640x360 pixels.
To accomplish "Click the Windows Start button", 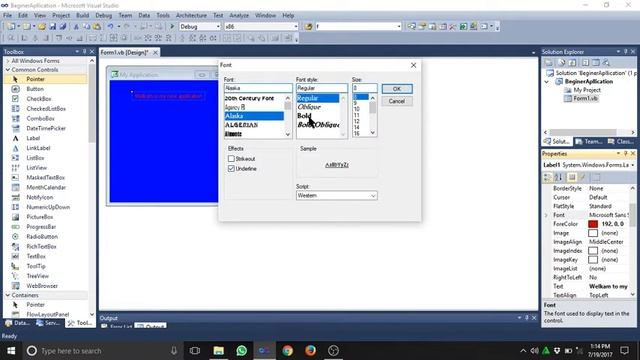I will (x=11, y=351).
